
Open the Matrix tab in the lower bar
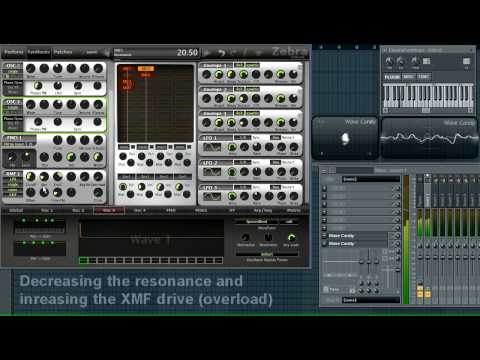294,210
